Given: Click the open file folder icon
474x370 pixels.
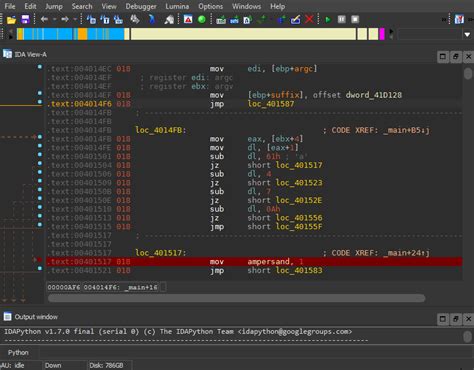Looking at the screenshot, I should click(x=11, y=20).
